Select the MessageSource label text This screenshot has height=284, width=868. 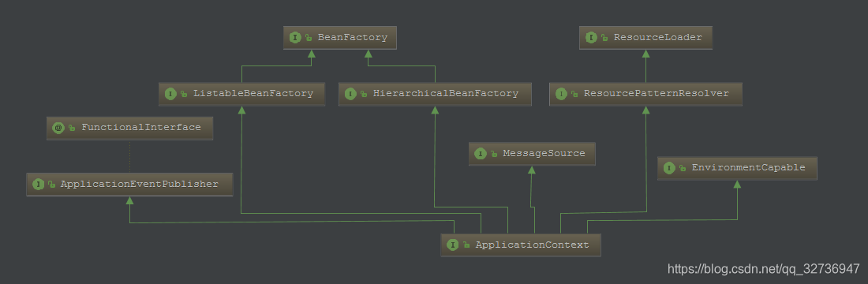point(544,153)
